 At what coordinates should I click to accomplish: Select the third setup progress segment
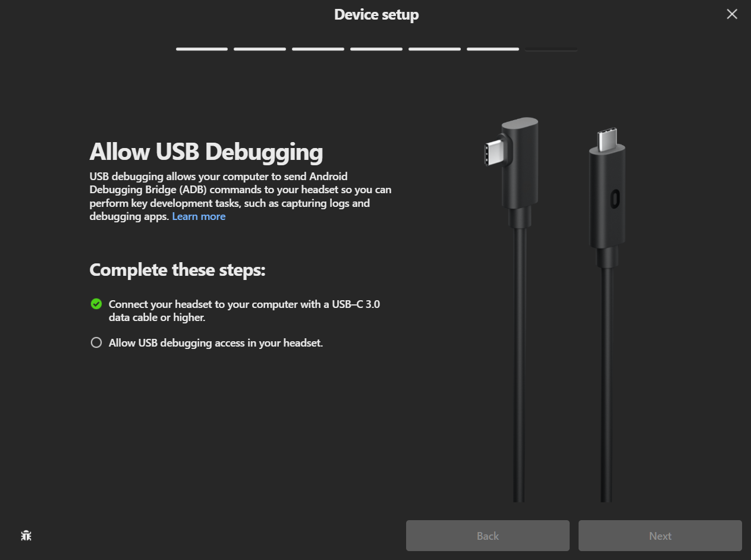coord(318,49)
